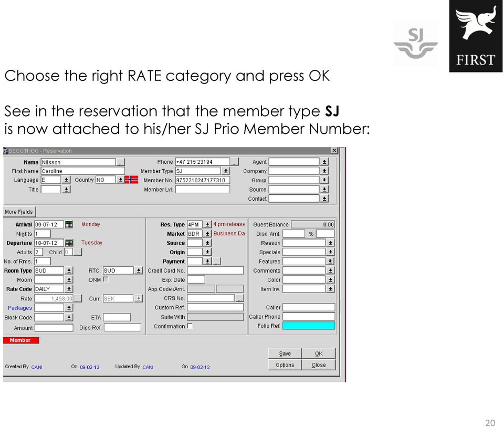This screenshot has width=504, height=427.
Task: Expand the Comments dropdown
Action: [x=330, y=270]
